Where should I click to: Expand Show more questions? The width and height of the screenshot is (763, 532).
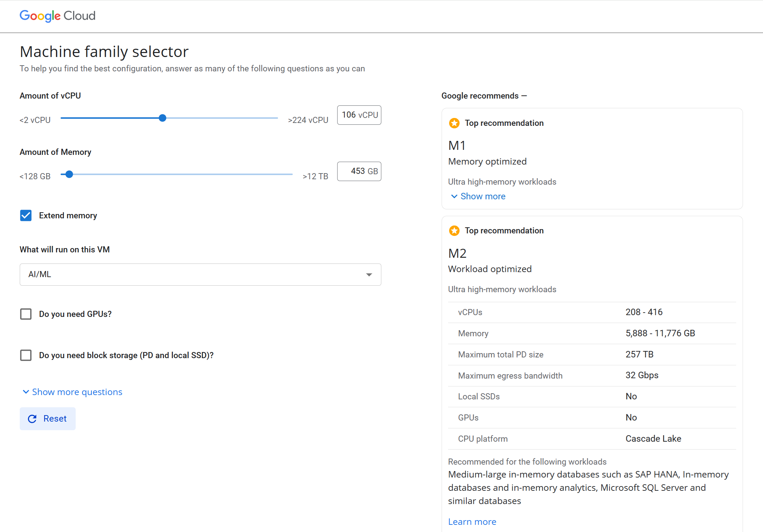tap(77, 392)
